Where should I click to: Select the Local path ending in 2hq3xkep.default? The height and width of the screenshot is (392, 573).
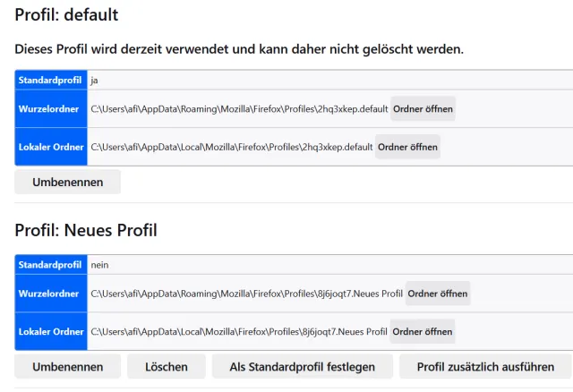click(x=231, y=147)
